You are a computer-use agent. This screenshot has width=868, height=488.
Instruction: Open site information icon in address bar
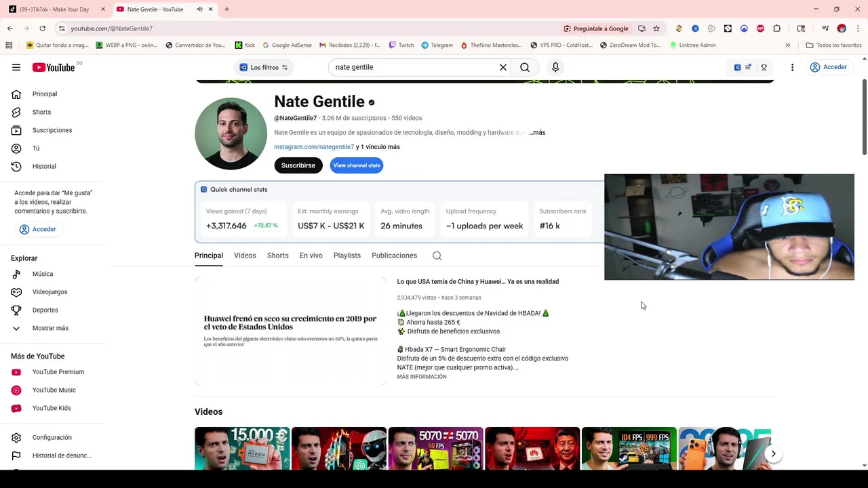pos(62,28)
